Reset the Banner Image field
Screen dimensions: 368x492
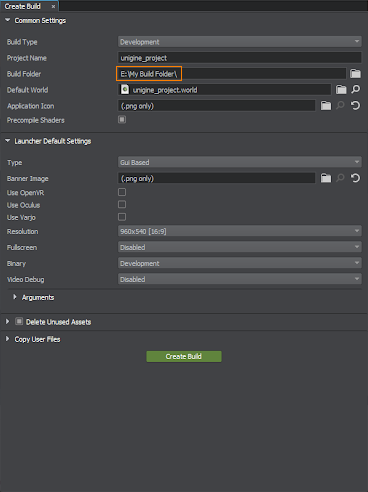click(x=355, y=178)
